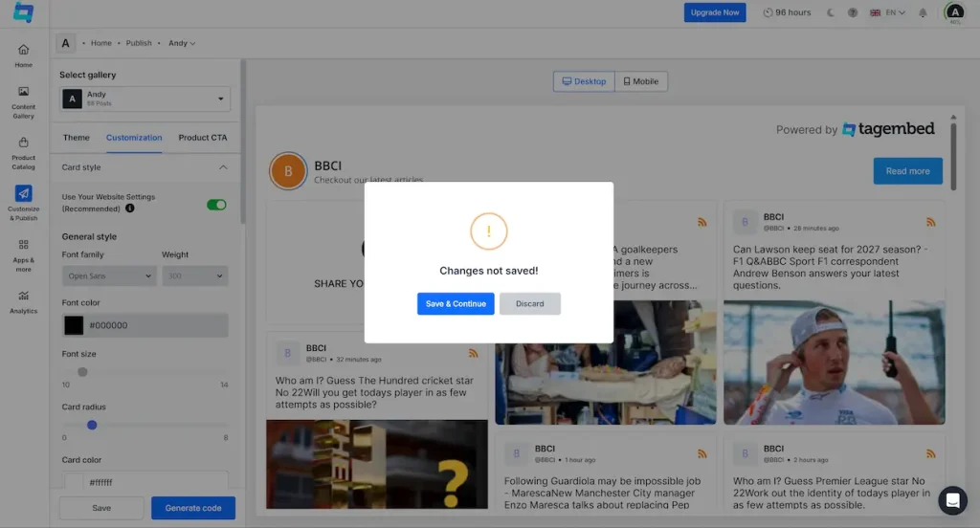Screen dimensions: 980x528
Task: Click the Tagembed logo in top-left corner
Action: click(x=23, y=12)
